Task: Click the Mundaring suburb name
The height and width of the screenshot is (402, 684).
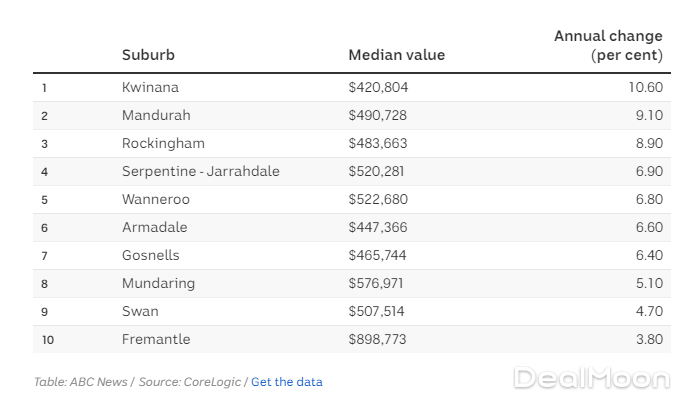Action: 158,283
